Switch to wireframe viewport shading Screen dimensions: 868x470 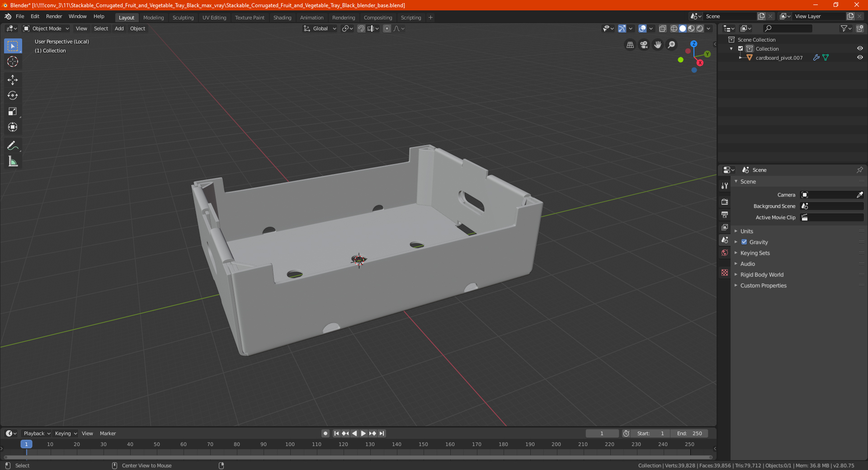click(674, 28)
